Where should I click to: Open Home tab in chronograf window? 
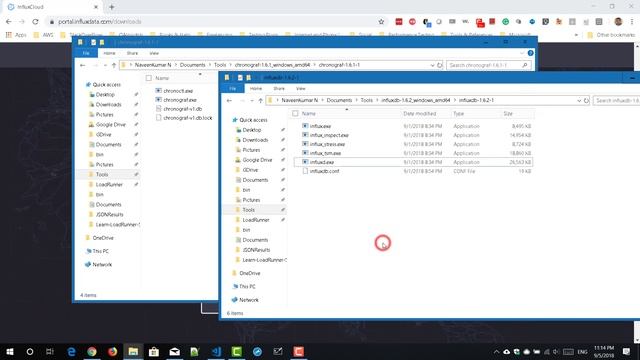click(109, 53)
